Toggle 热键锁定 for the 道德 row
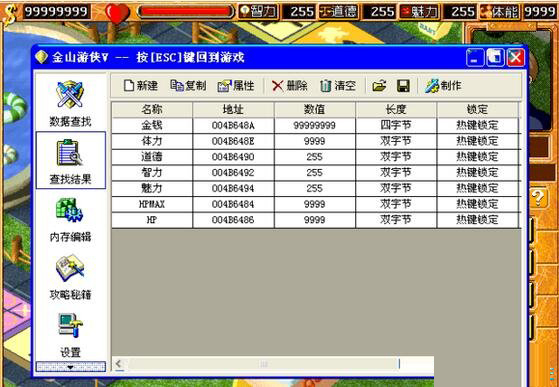The image size is (559, 387). click(x=477, y=157)
